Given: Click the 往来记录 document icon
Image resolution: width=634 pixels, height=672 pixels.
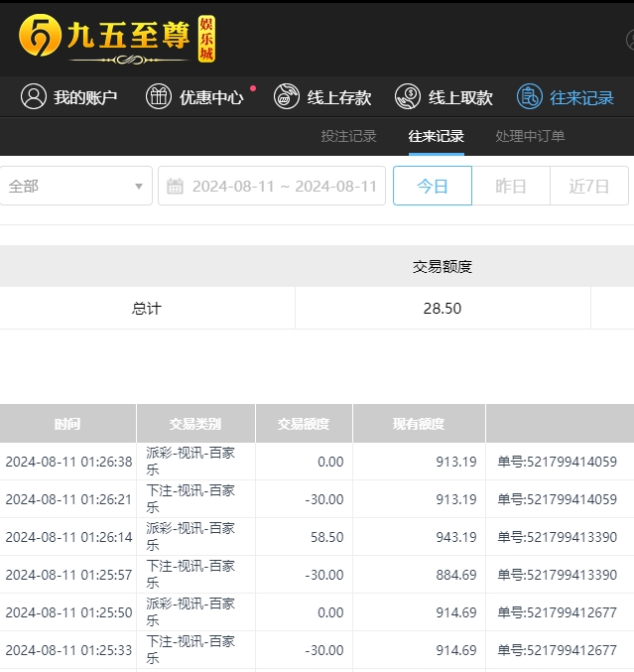Looking at the screenshot, I should click(530, 97).
